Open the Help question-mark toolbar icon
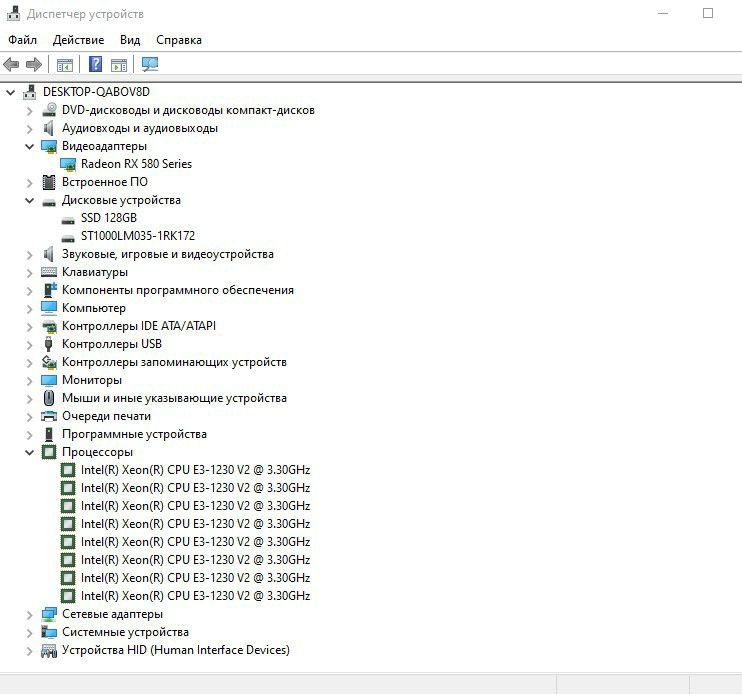 coord(96,64)
